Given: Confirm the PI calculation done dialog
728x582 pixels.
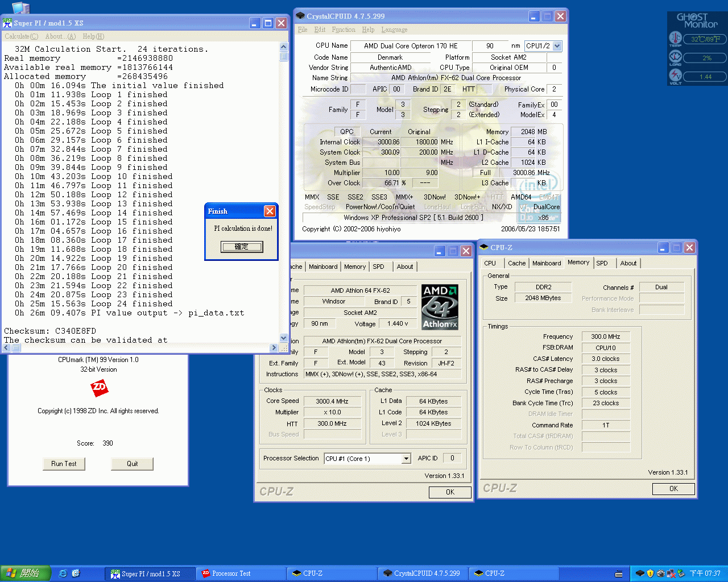Looking at the screenshot, I should point(242,247).
